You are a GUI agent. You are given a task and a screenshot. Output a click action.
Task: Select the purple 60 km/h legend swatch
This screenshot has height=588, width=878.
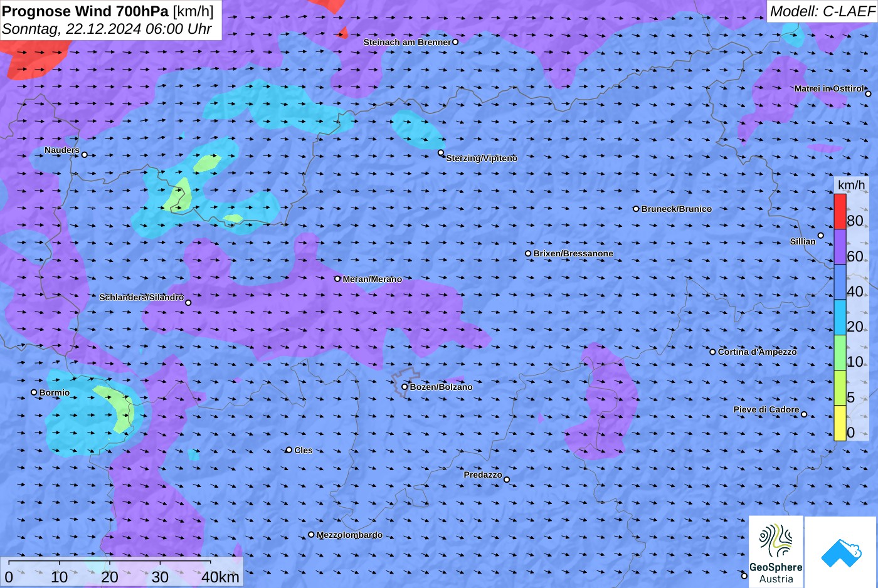840,247
